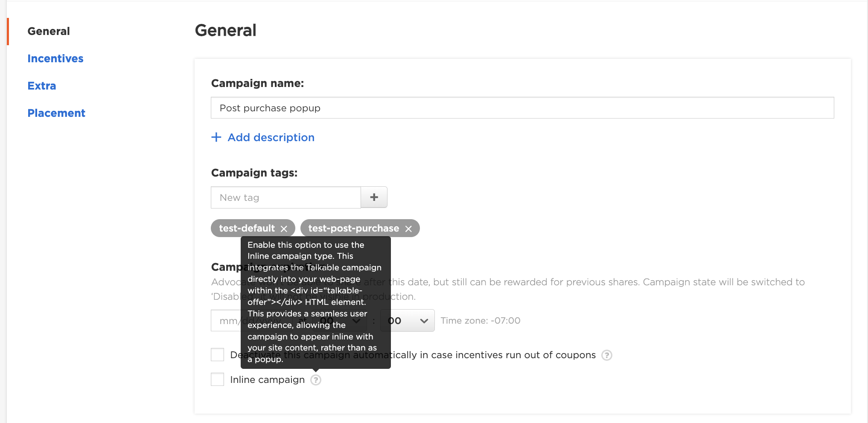Click the Inline campaign label text
Screen dimensions: 868x423
[268, 380]
